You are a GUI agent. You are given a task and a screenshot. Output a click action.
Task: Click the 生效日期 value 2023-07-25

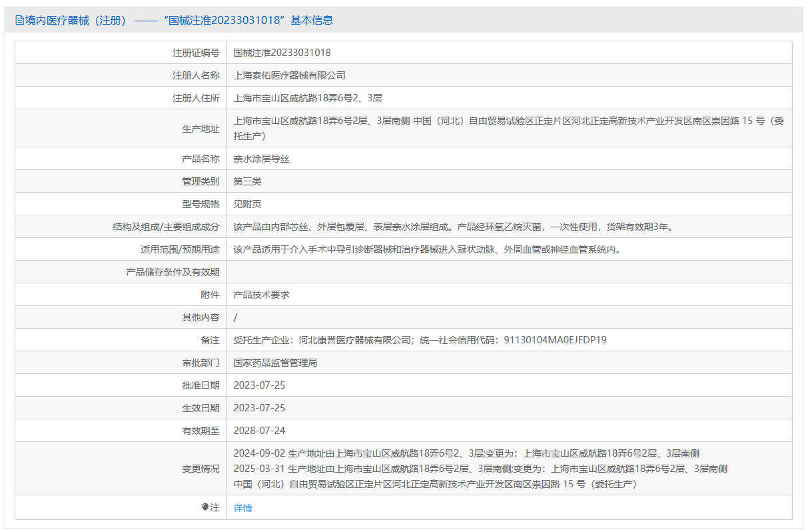pos(259,408)
